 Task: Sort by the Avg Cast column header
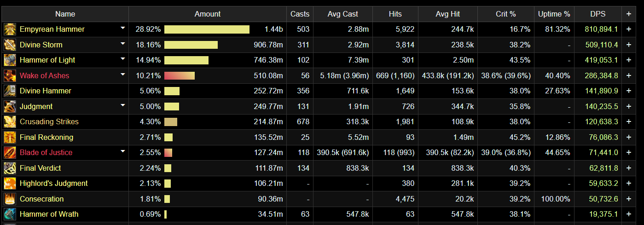click(343, 14)
